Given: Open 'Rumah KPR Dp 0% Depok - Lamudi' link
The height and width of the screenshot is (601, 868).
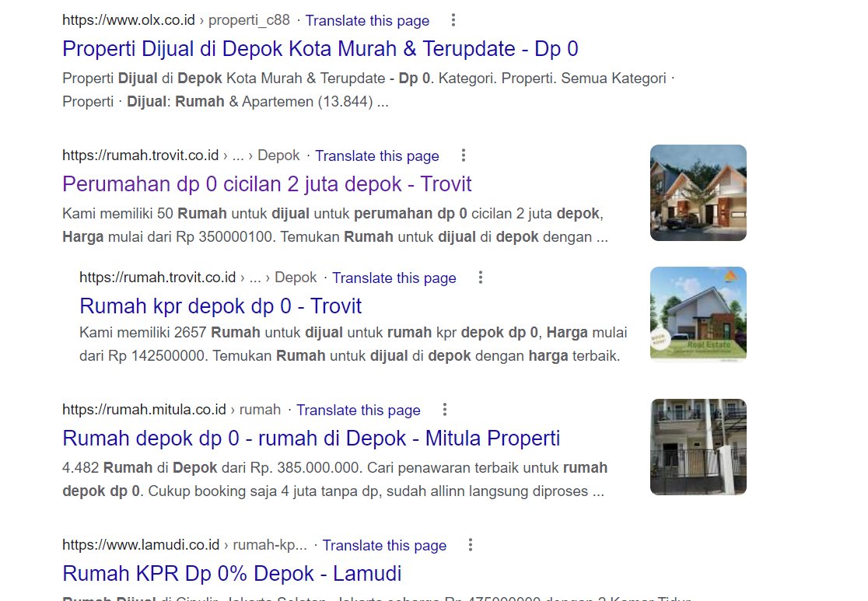Looking at the screenshot, I should click(x=232, y=573).
